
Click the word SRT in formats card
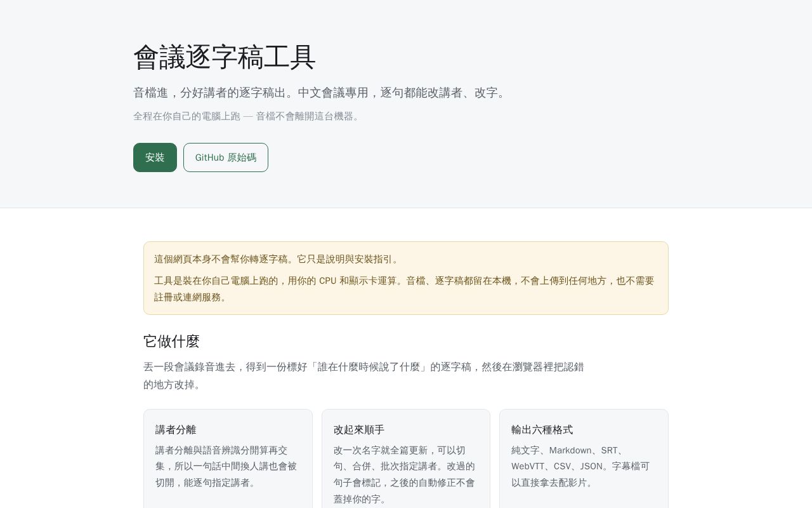click(x=609, y=450)
